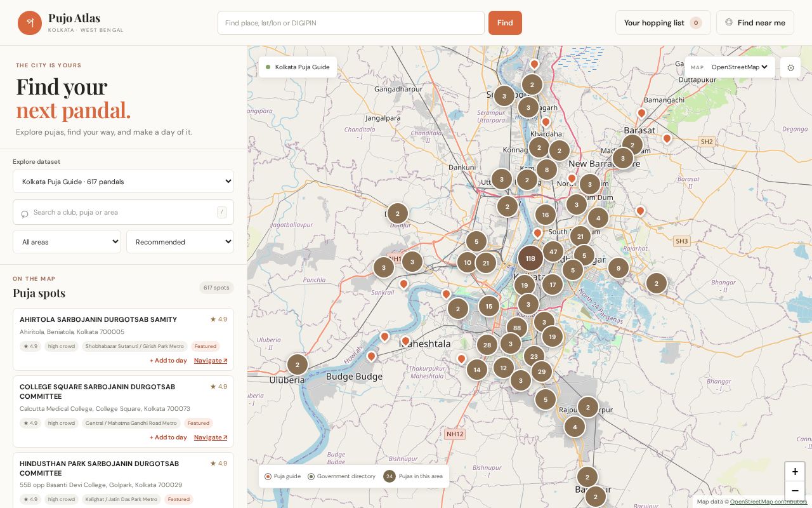Viewport: 812px width, 508px height.
Task: Click the orange pin near Maheshtala label
Action: (406, 341)
